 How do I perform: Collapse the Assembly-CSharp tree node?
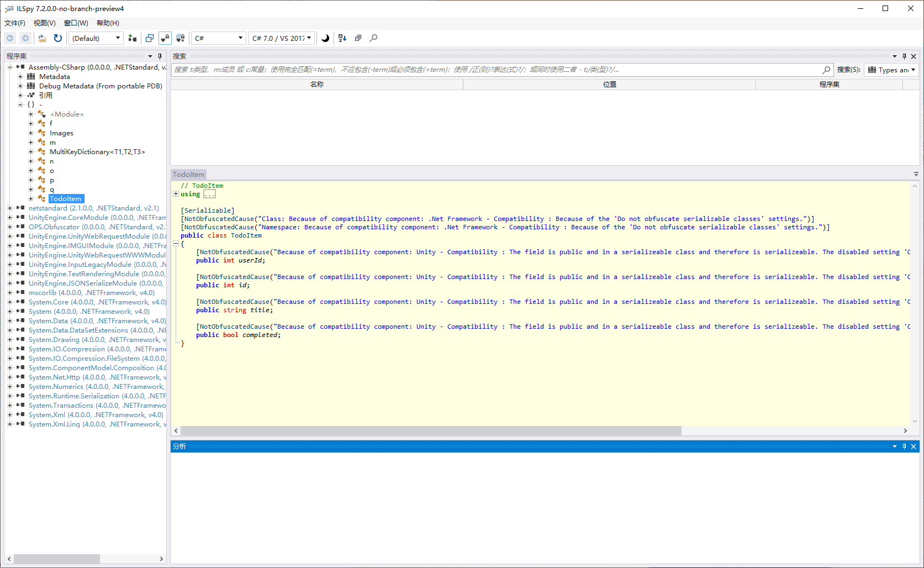pyautogui.click(x=9, y=67)
